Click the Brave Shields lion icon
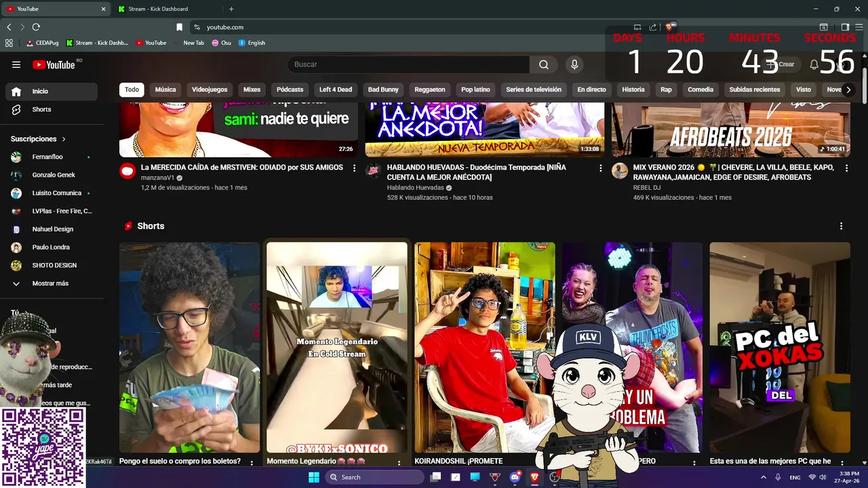 pos(669,27)
